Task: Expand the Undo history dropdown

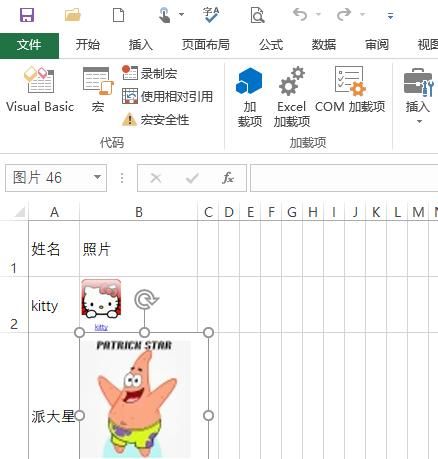Action: (x=318, y=14)
